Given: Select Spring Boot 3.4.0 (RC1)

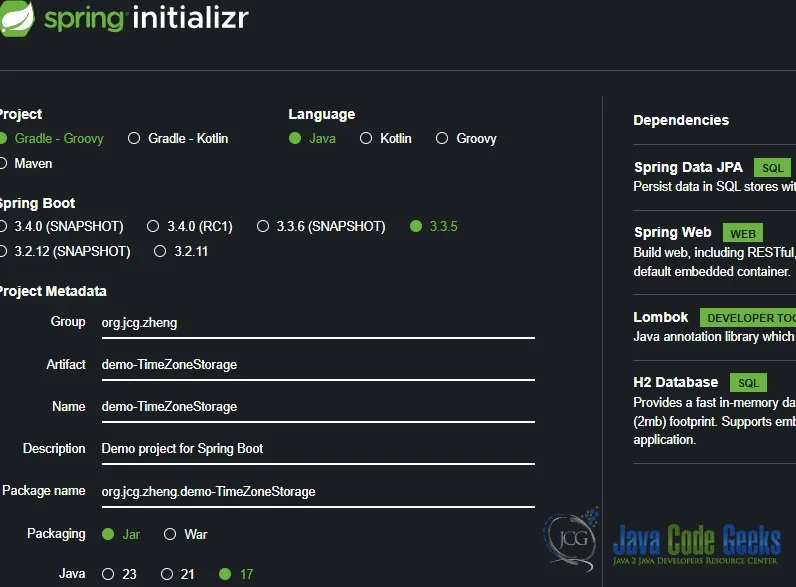Looking at the screenshot, I should point(190,226).
